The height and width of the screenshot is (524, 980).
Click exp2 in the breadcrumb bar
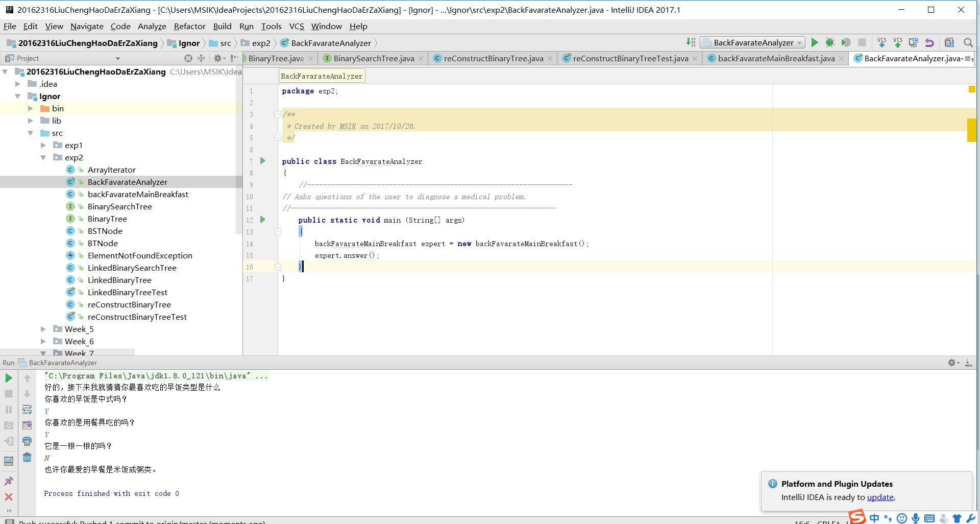click(x=261, y=43)
